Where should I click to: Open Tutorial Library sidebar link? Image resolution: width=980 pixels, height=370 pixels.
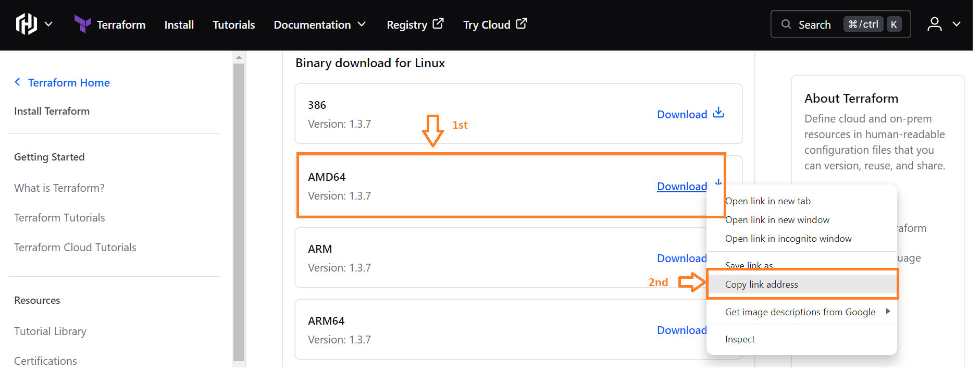tap(50, 331)
